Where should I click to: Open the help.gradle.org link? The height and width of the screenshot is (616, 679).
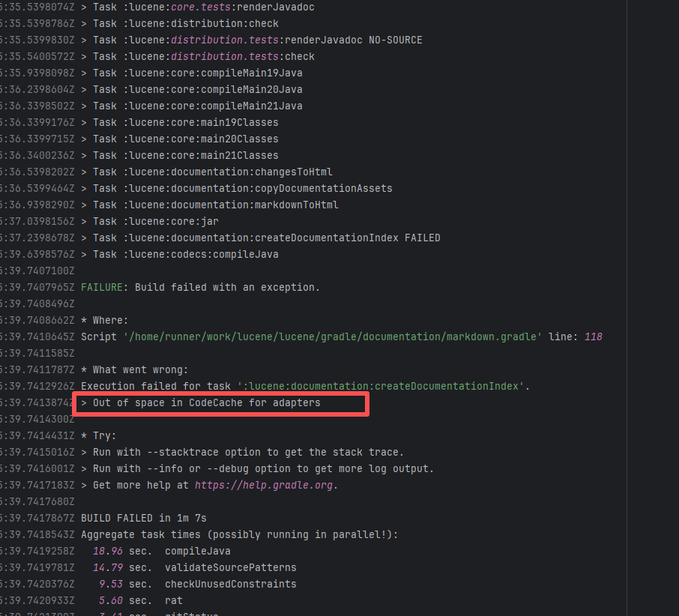click(265, 485)
